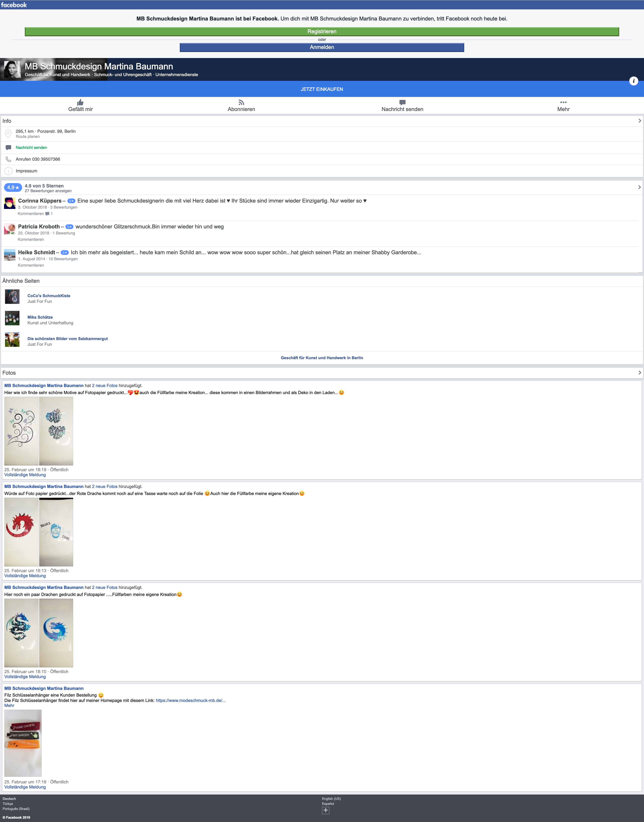Click the page profile picture
This screenshot has width=644, height=822.
tap(12, 69)
